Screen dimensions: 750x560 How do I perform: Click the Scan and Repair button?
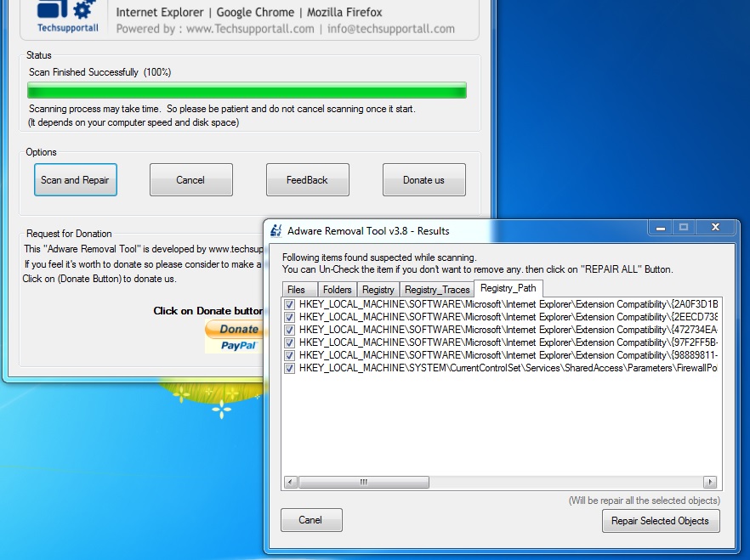(x=76, y=179)
